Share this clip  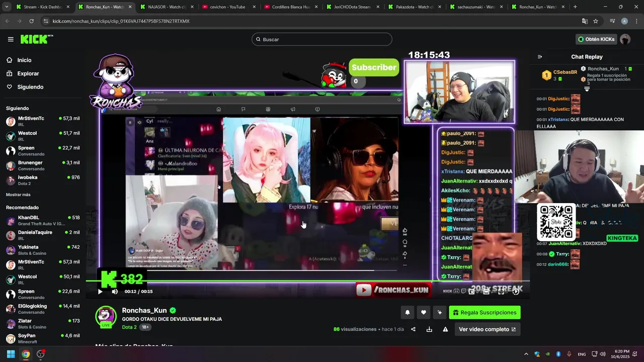coord(413,329)
